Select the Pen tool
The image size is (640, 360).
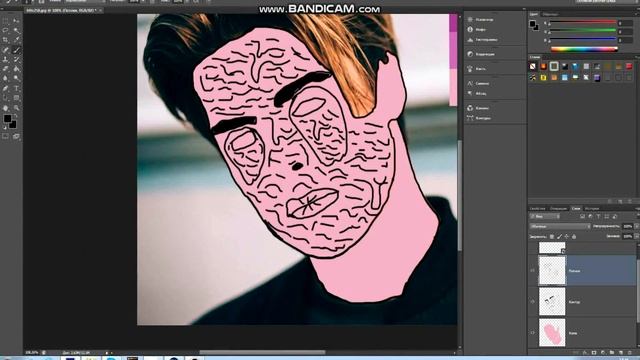tap(5, 88)
